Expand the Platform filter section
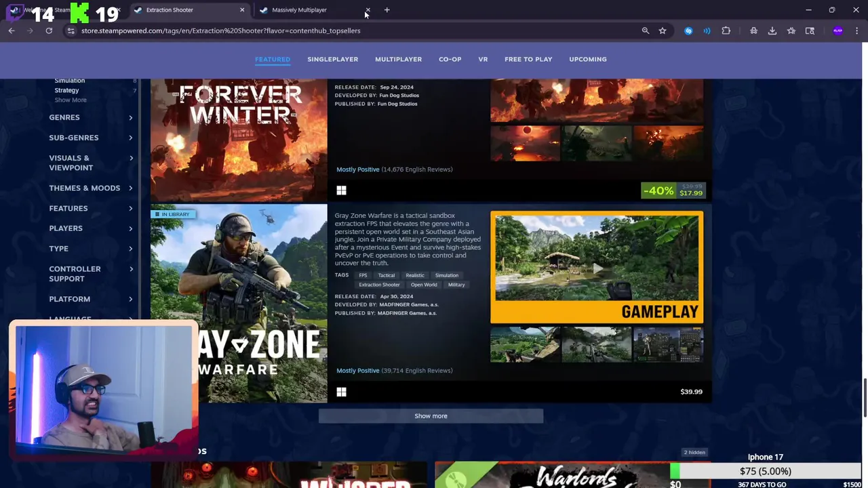 [x=91, y=299]
